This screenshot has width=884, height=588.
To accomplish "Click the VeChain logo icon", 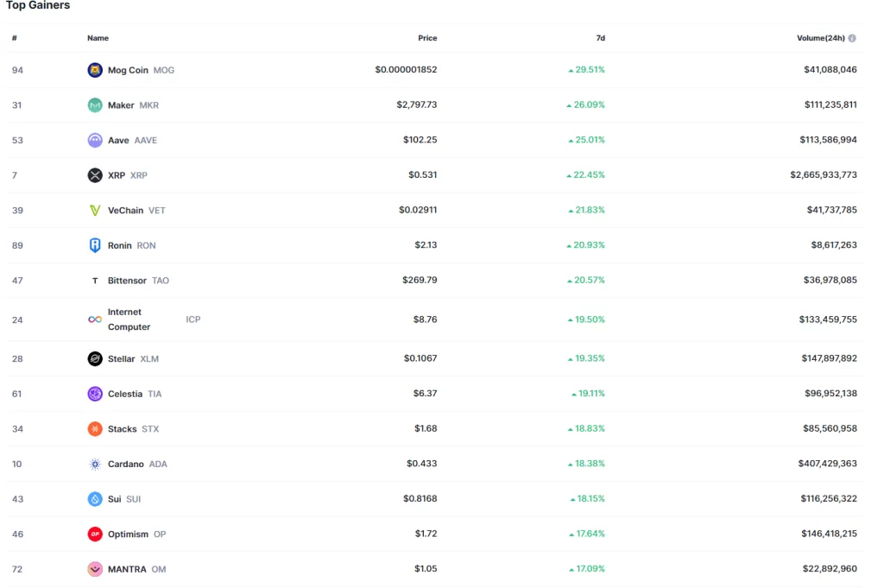I will [x=95, y=211].
